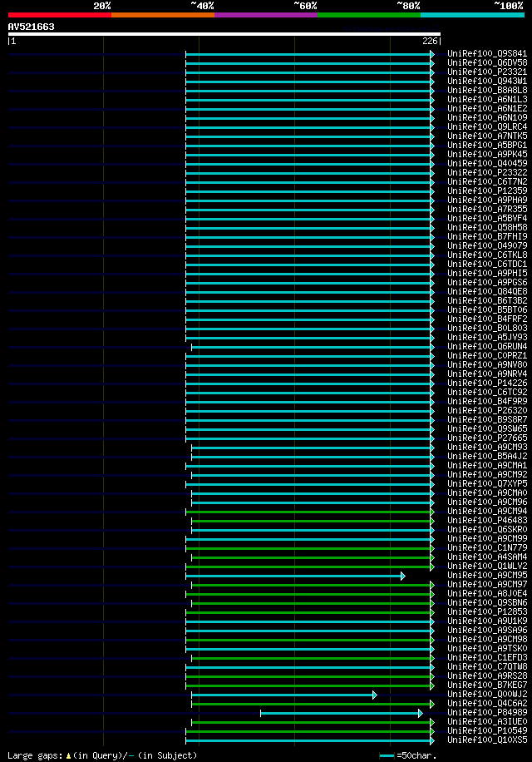Viewport: 532px width, 762px height.
Task: Select the hit label UniRef100_P27665
Action: tap(487, 438)
